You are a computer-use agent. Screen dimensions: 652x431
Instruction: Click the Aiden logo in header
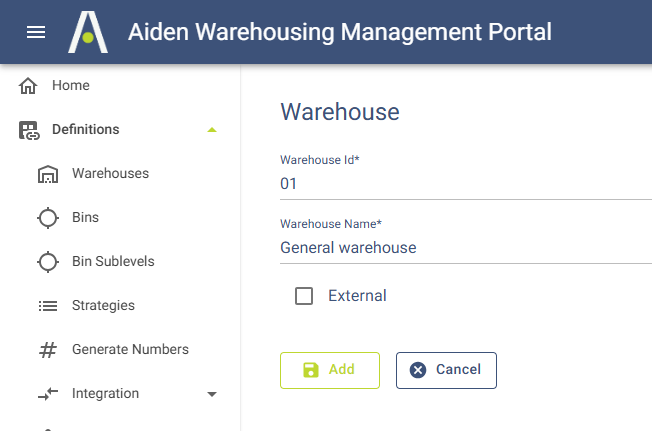[x=87, y=32]
